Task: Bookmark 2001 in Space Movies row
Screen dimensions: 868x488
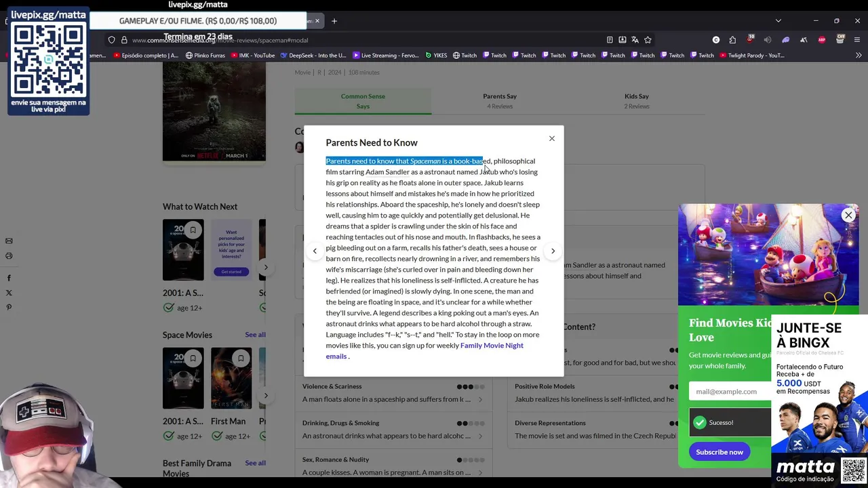Action: point(193,359)
